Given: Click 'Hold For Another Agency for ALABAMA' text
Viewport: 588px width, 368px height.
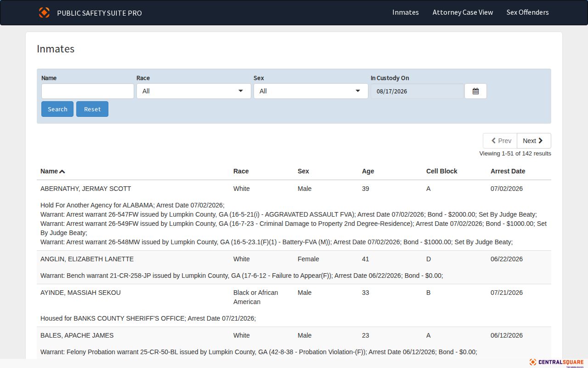Looking at the screenshot, I should [x=132, y=205].
